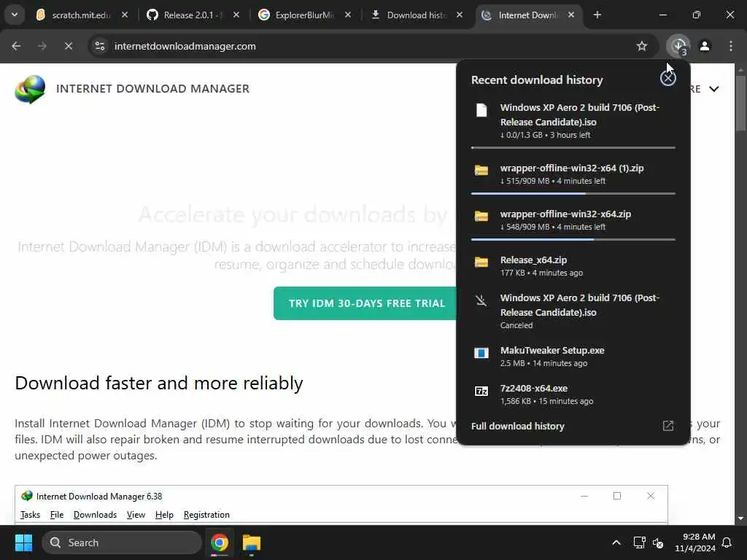Open File menu in IDM 6.38 screenshot

(57, 515)
